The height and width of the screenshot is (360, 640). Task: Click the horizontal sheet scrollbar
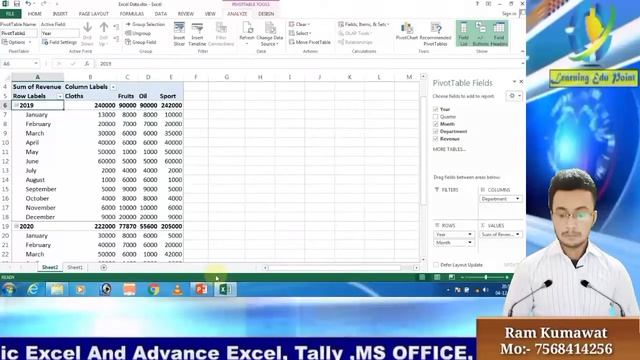[x=334, y=268]
